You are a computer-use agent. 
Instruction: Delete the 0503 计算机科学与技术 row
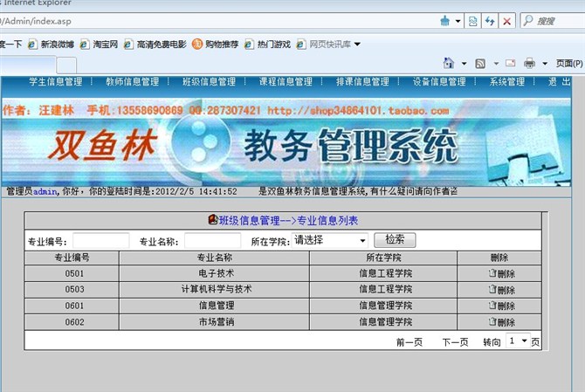pyautogui.click(x=502, y=290)
